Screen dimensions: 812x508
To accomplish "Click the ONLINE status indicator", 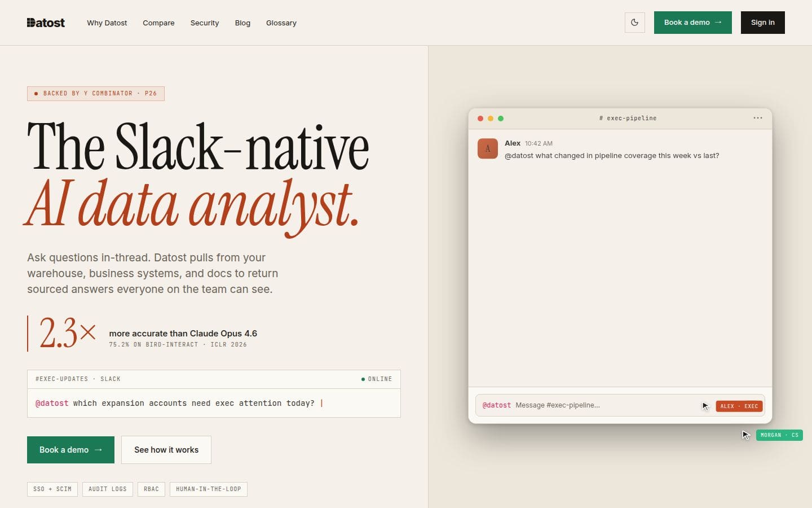I will (x=377, y=379).
